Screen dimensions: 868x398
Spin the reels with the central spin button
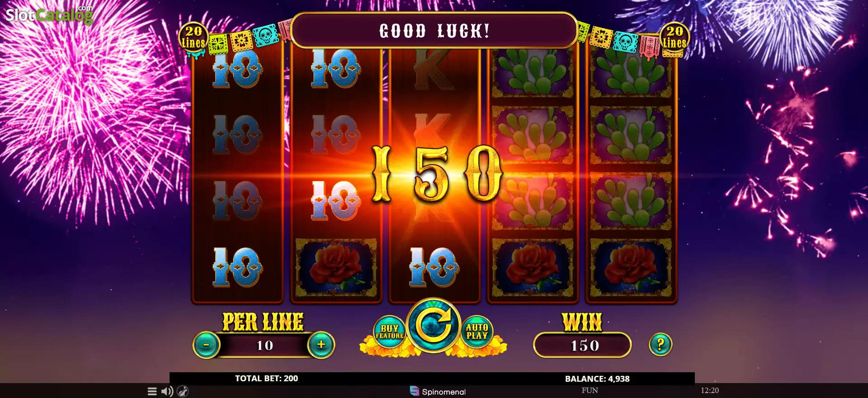[x=434, y=325]
